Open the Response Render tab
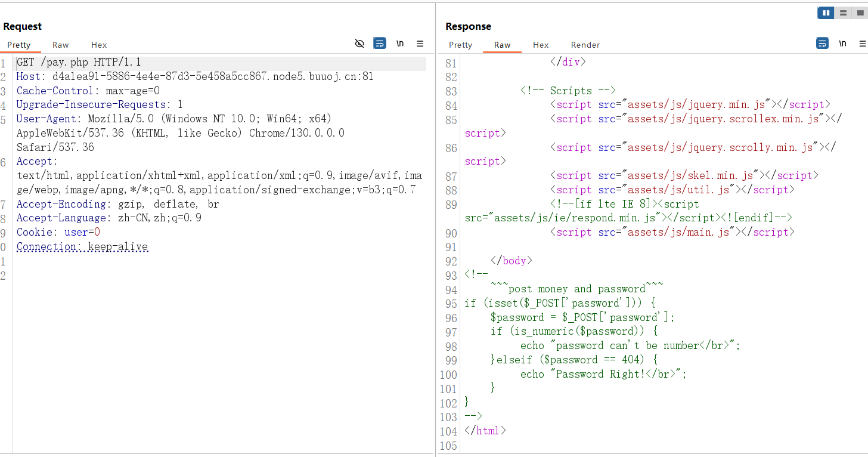 pyautogui.click(x=585, y=45)
